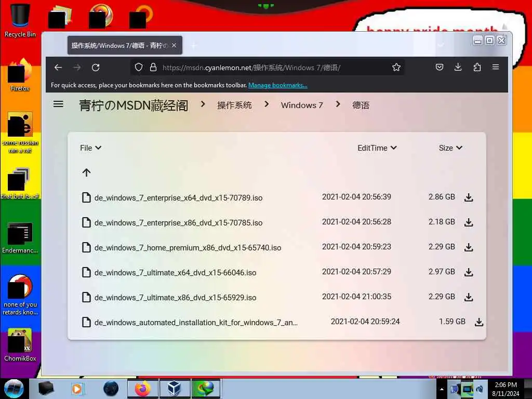Close the Windows 7 德语 browser tab

174,45
